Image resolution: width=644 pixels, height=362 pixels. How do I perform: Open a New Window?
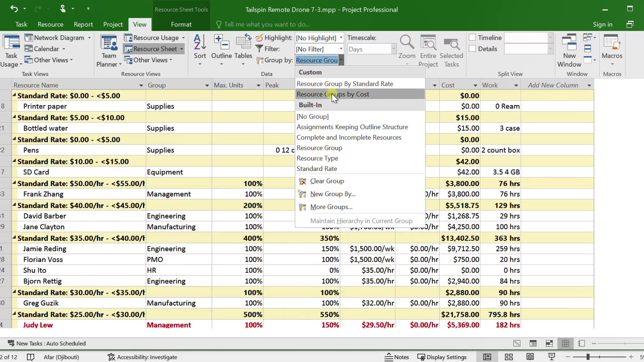569,50
